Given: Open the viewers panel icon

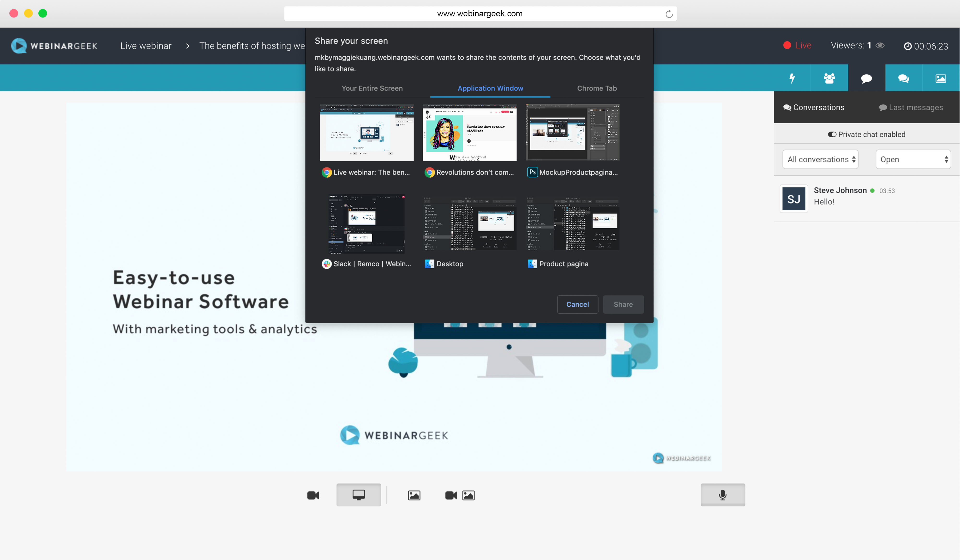Looking at the screenshot, I should [829, 78].
